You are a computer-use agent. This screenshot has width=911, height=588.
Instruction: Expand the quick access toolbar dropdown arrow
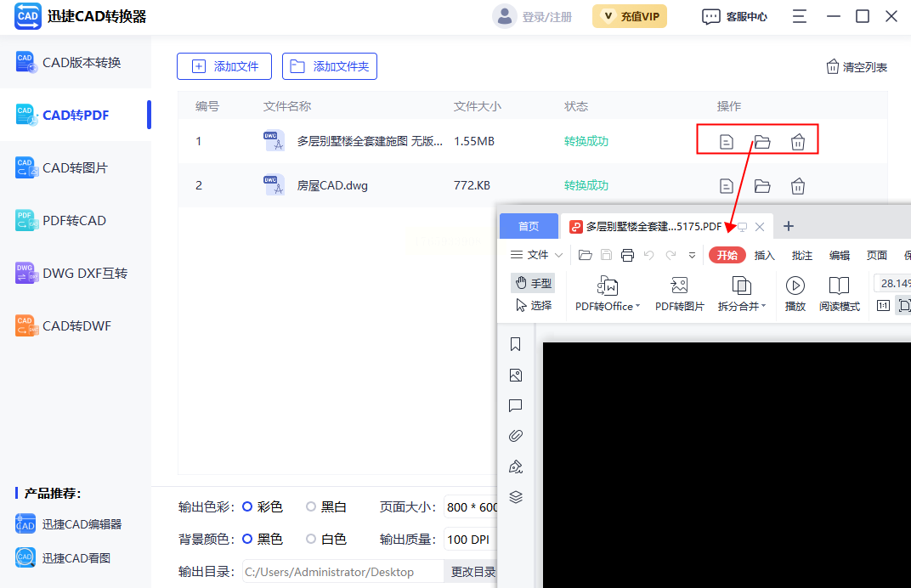coord(692,255)
